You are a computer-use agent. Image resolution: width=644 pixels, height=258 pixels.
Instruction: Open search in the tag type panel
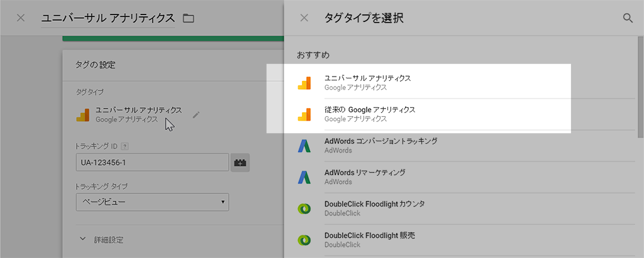click(x=628, y=18)
